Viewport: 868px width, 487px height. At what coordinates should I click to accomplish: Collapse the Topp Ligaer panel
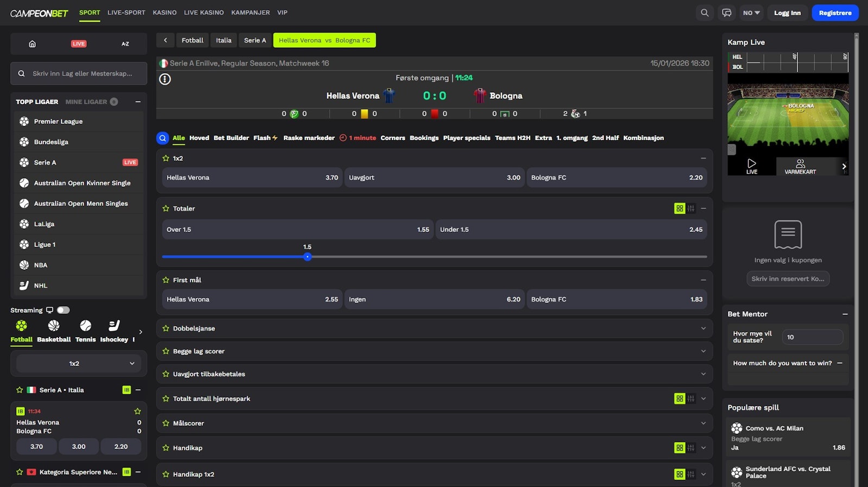pyautogui.click(x=138, y=102)
